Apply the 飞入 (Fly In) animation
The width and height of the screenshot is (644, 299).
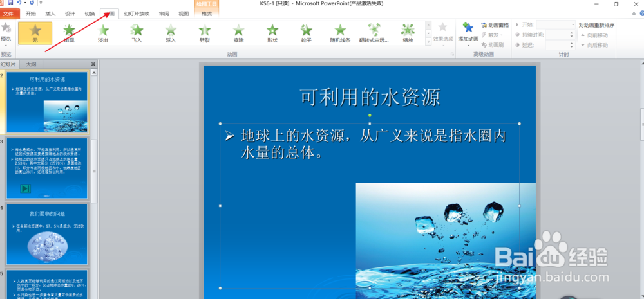click(137, 33)
